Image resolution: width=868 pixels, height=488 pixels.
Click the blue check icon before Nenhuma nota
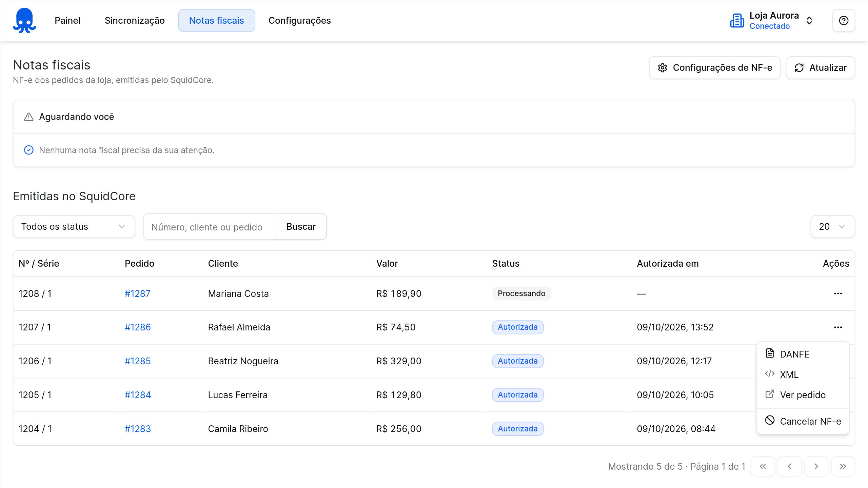tap(29, 150)
